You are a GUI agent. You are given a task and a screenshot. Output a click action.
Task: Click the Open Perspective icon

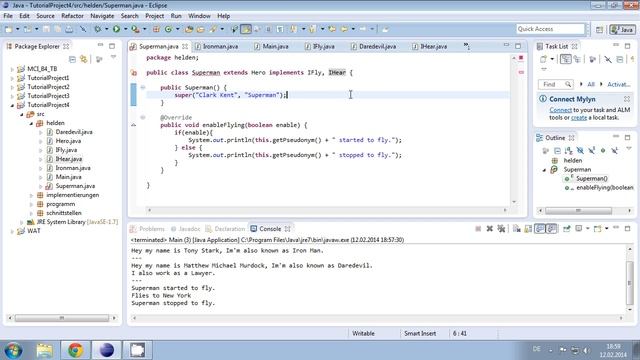(x=599, y=29)
